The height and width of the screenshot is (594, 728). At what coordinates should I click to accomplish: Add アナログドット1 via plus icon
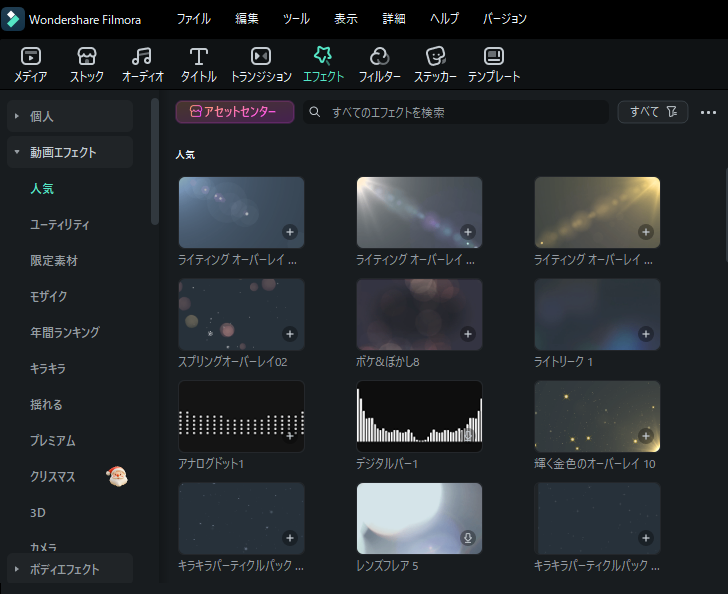(x=290, y=436)
